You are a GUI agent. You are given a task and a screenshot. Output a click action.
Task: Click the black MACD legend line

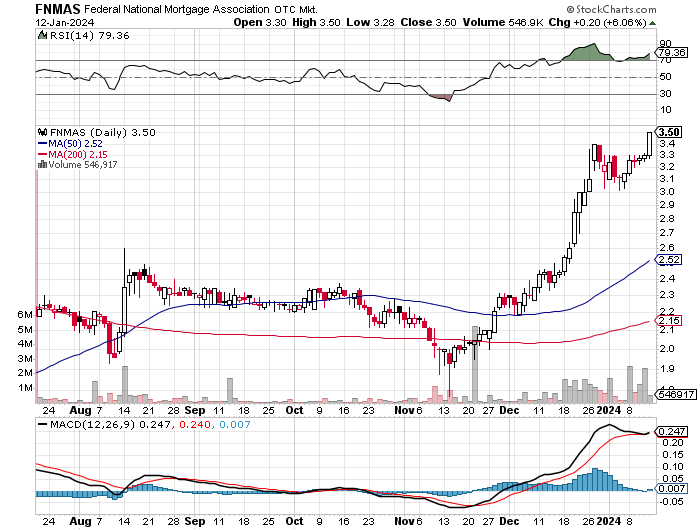[x=43, y=424]
